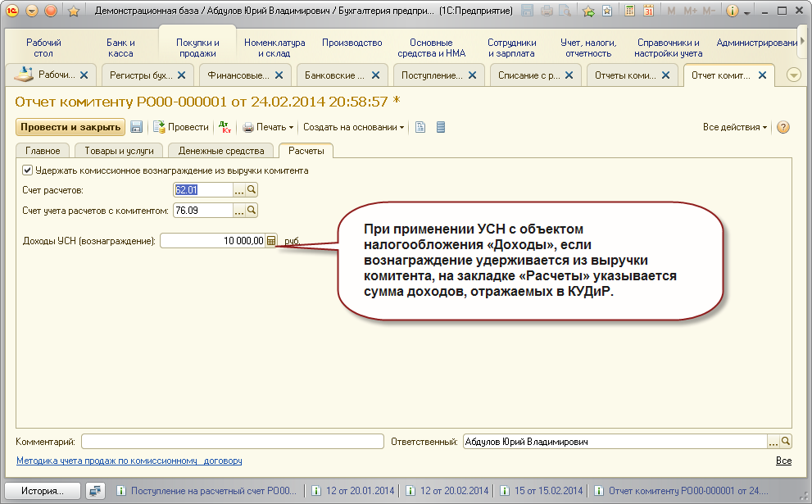The height and width of the screenshot is (504, 812).
Task: Switch to Товары и услуги tab
Action: pos(119,151)
